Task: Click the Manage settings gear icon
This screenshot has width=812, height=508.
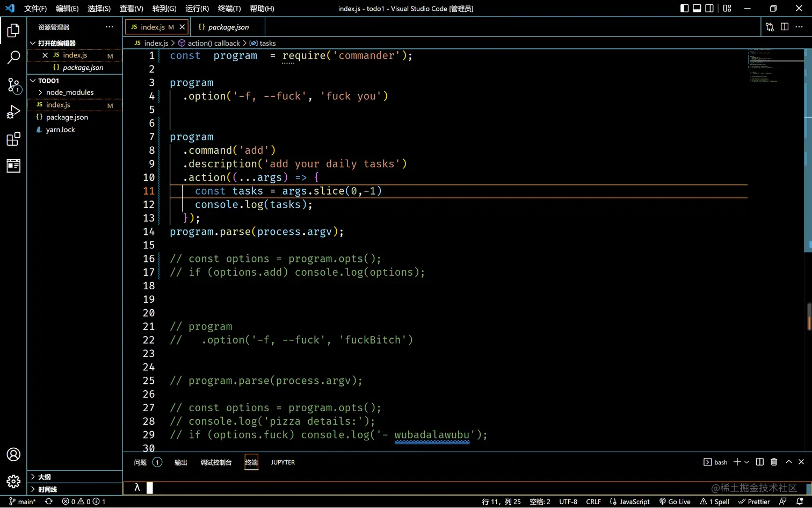Action: tap(13, 481)
